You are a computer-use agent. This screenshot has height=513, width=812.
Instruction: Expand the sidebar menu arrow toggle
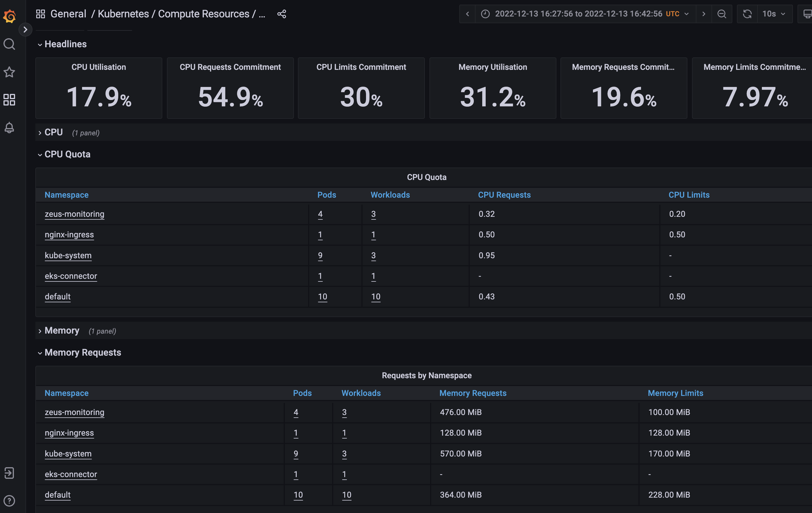[x=25, y=30]
